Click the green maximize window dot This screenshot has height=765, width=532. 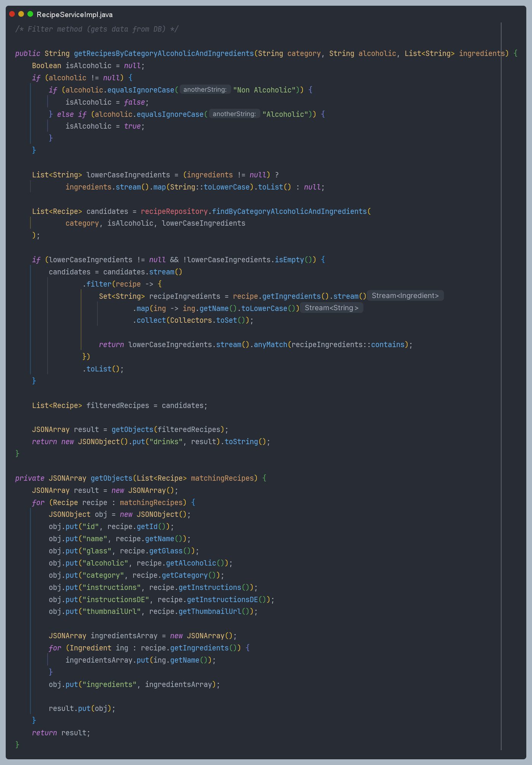[30, 14]
